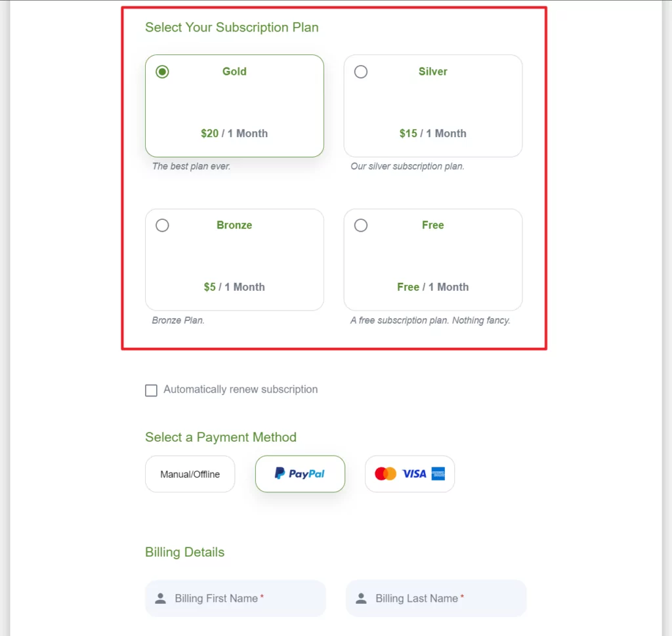672x636 pixels.
Task: Pick the Free plan radio button
Action: (x=361, y=225)
